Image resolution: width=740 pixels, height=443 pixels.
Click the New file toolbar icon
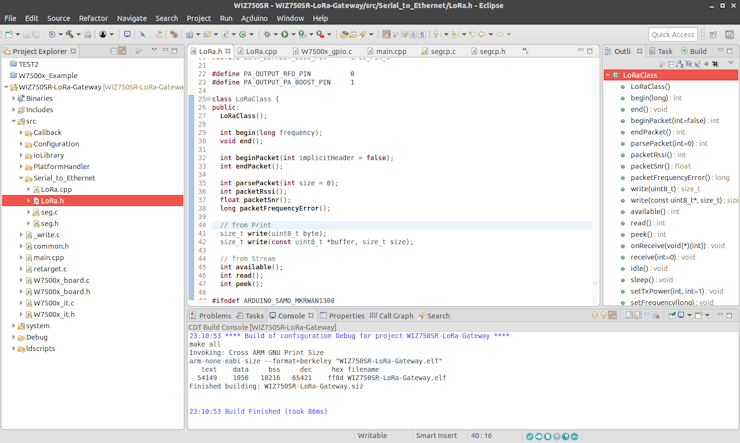click(x=9, y=34)
